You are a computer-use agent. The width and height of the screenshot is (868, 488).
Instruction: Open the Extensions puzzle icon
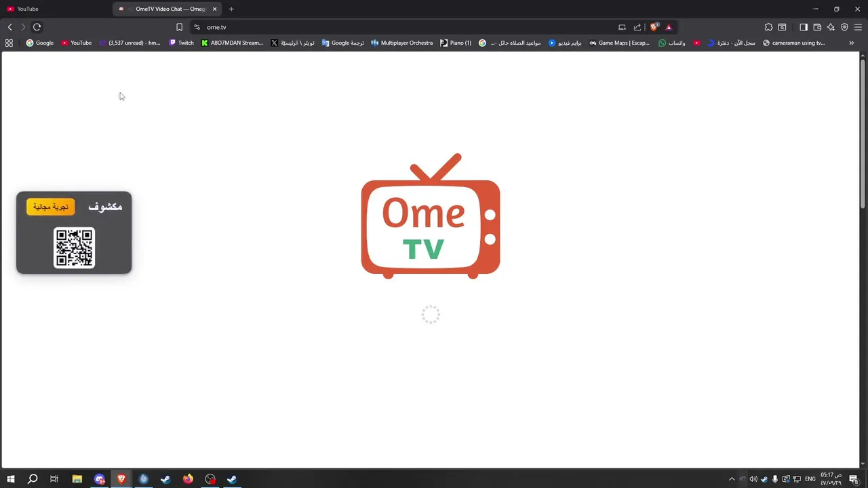pyautogui.click(x=768, y=27)
